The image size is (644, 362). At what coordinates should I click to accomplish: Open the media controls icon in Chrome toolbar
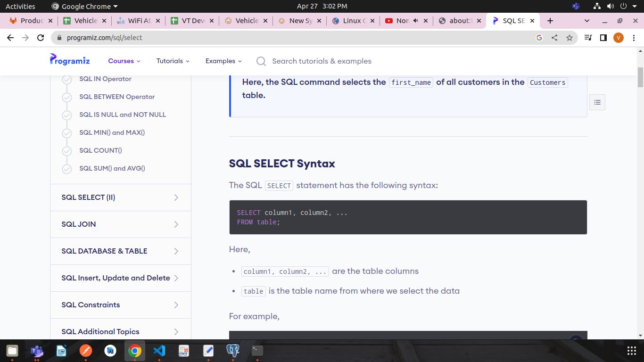click(x=588, y=38)
